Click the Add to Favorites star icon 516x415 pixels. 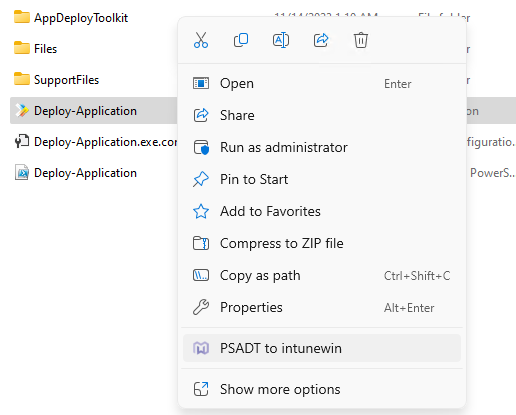(x=201, y=211)
